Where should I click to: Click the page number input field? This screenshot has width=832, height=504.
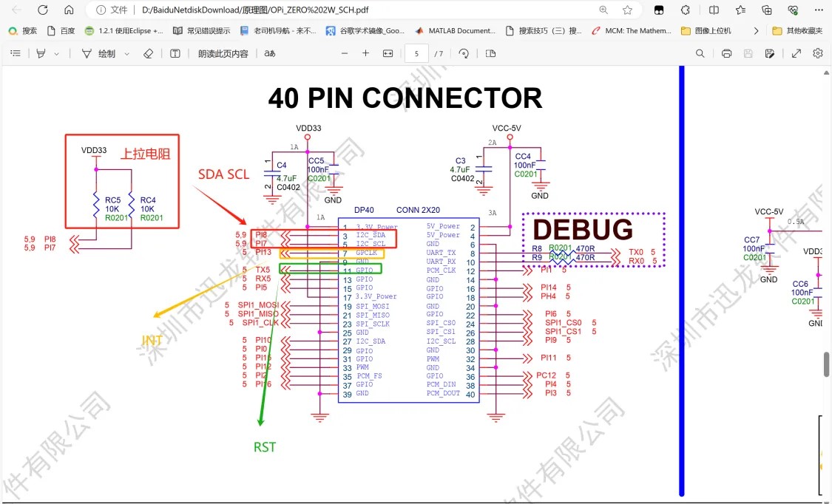(416, 54)
